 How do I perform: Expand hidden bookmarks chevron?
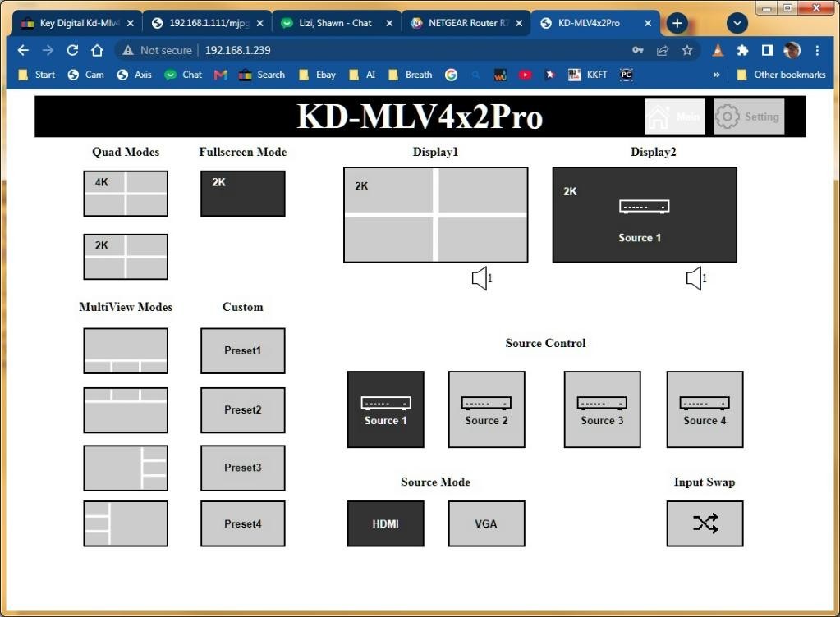(716, 75)
